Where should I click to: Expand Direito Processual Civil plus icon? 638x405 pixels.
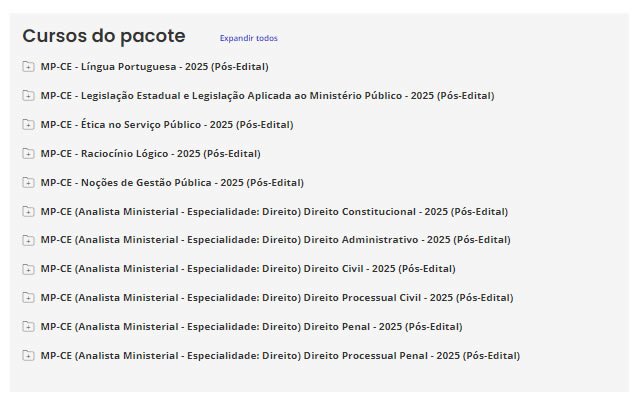coord(28,298)
